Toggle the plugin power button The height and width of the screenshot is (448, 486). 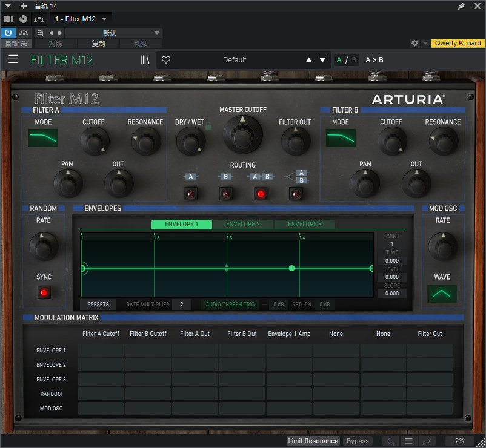click(x=8, y=33)
